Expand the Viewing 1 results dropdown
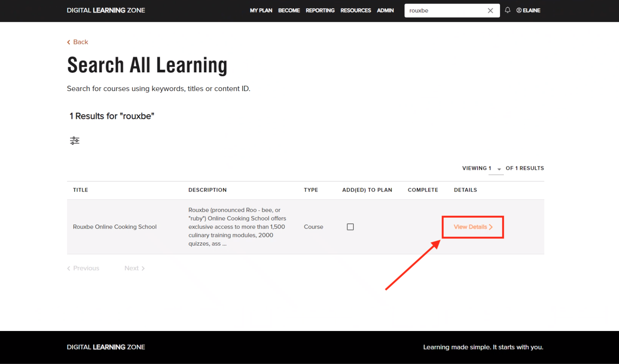619x364 pixels. (x=496, y=169)
